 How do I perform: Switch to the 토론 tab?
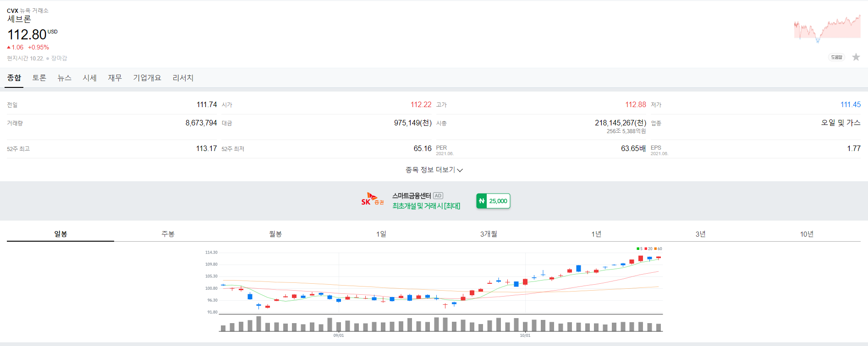pos(39,78)
